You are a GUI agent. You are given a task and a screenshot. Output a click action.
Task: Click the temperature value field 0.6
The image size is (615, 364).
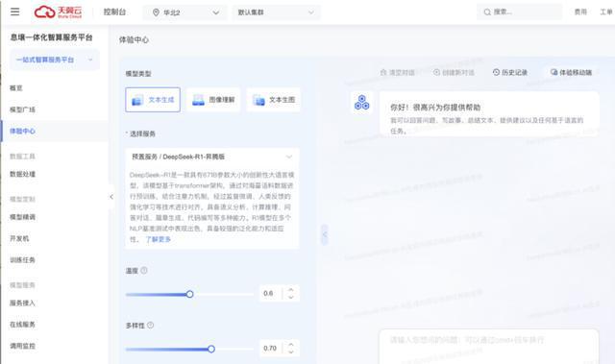(270, 294)
